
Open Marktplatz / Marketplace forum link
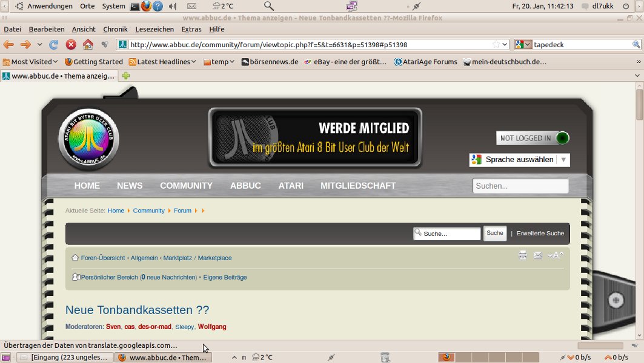coord(197,258)
